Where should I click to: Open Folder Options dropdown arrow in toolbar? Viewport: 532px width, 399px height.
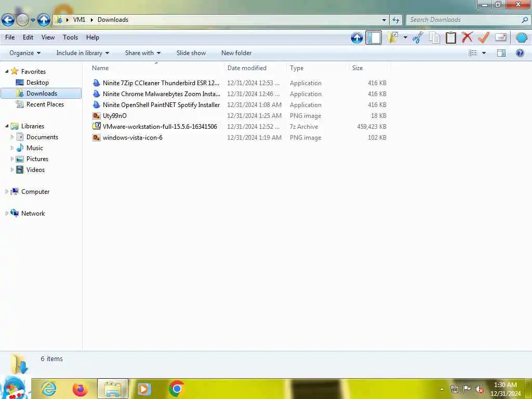[x=405, y=37]
